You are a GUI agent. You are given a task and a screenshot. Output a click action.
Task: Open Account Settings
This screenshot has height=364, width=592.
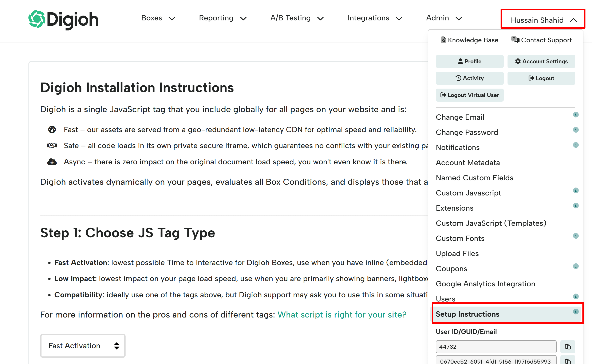coord(541,61)
